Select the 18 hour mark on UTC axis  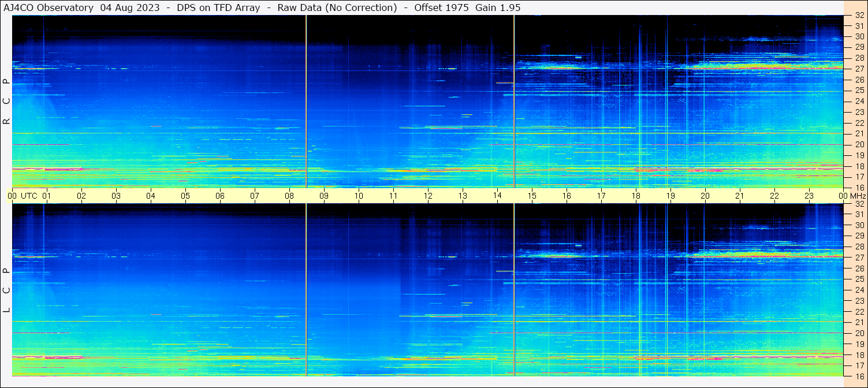(x=636, y=196)
